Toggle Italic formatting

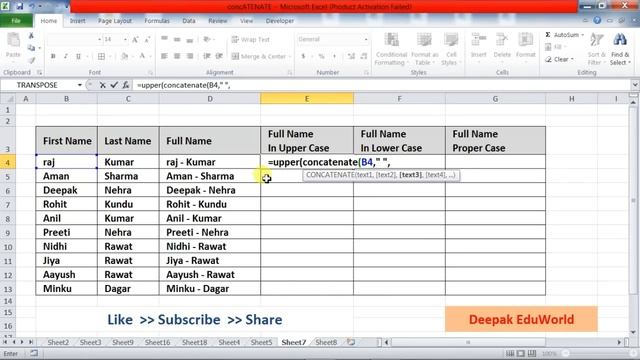65,56
